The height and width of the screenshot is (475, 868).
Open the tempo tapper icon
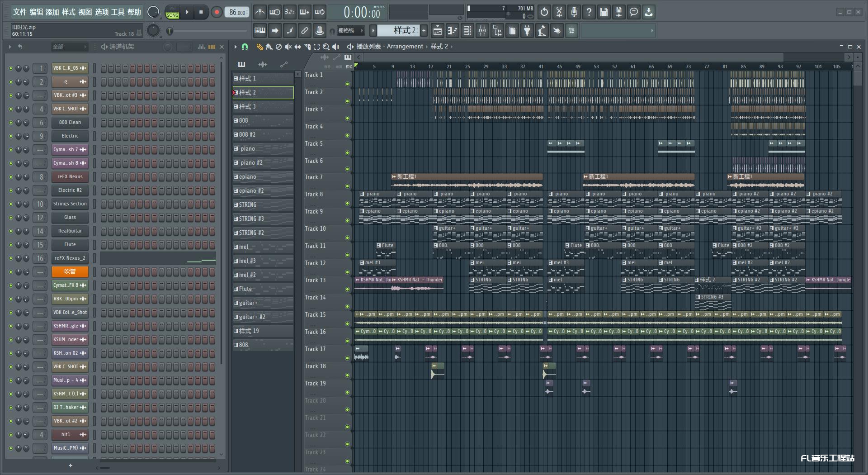(542, 31)
